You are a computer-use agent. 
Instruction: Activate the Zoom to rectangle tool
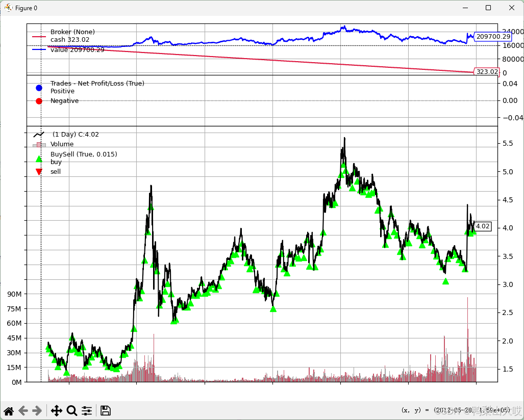[72, 411]
